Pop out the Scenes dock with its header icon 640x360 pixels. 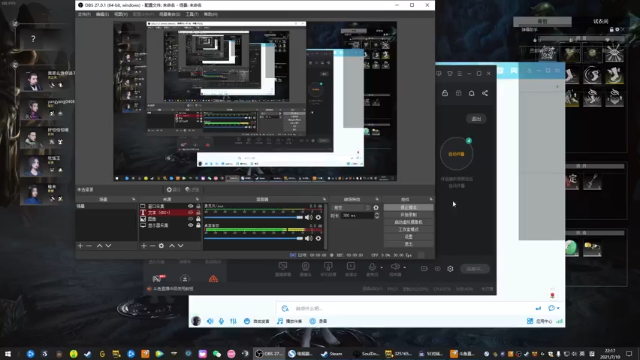pos(133,199)
